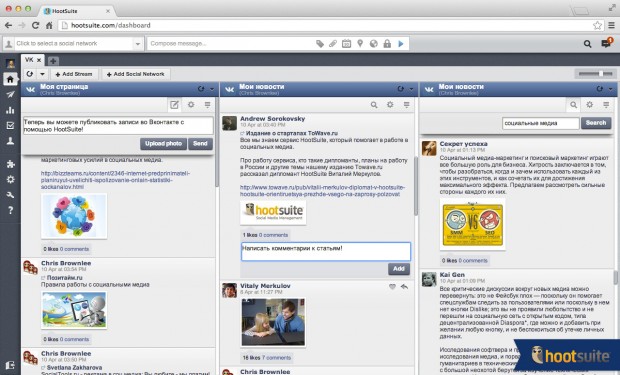The width and height of the screenshot is (620, 375).
Task: Click search icon in right Мои новости stream
Action: click(573, 105)
